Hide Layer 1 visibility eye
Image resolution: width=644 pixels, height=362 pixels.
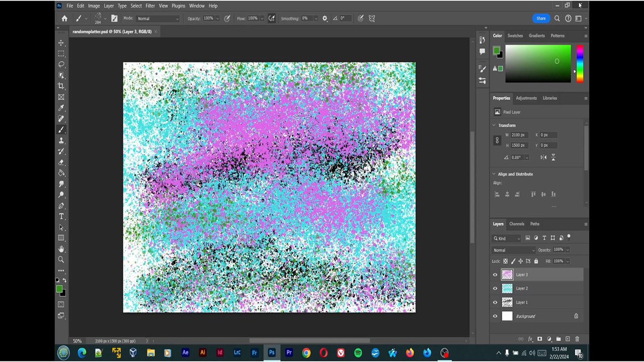point(495,302)
